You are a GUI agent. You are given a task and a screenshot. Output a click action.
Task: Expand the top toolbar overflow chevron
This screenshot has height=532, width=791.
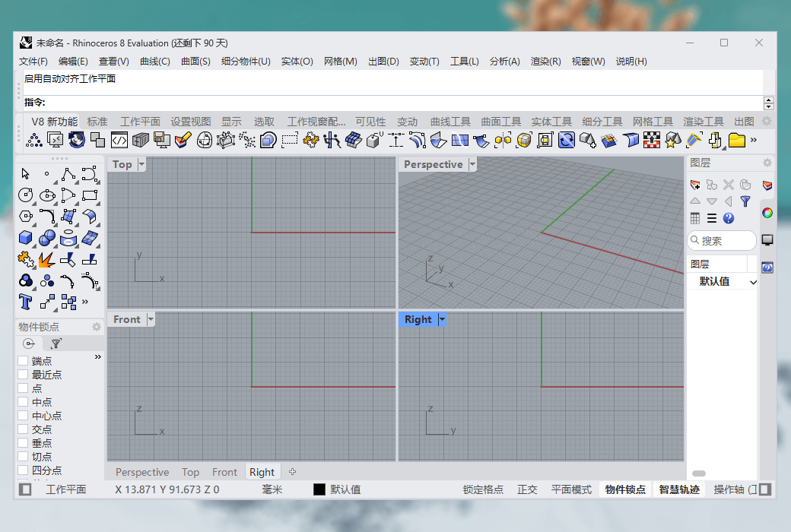point(754,140)
